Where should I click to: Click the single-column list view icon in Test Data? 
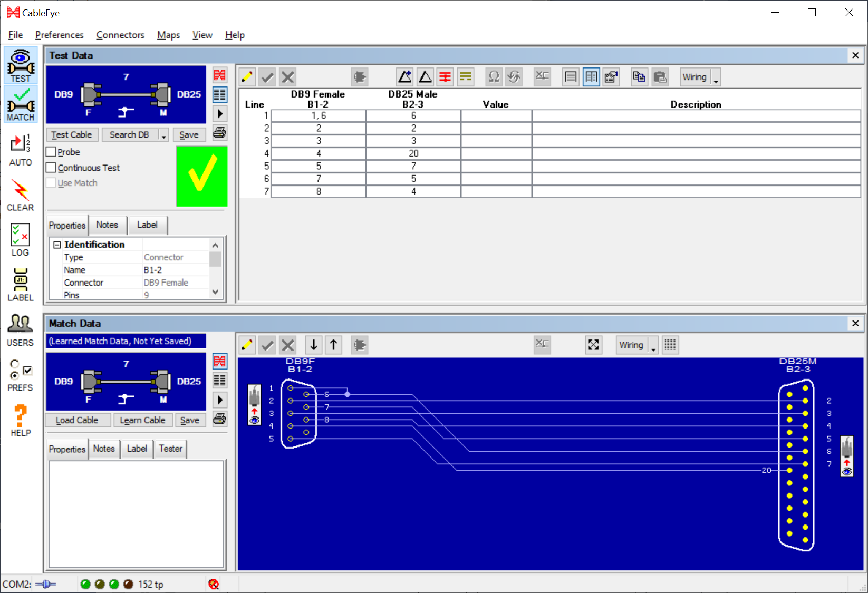click(x=571, y=77)
